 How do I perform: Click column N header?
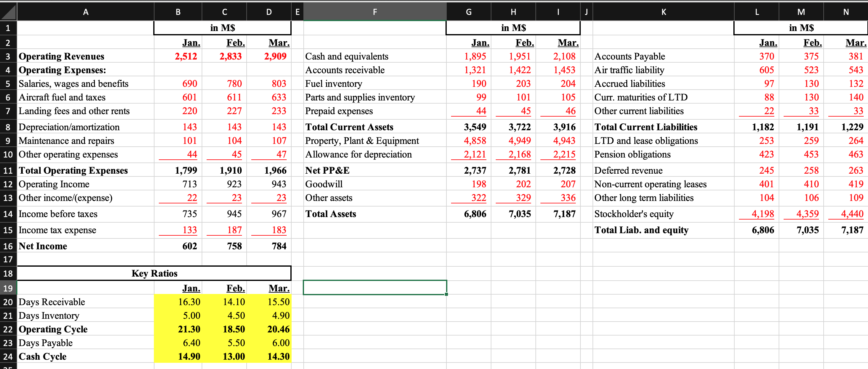(x=845, y=12)
